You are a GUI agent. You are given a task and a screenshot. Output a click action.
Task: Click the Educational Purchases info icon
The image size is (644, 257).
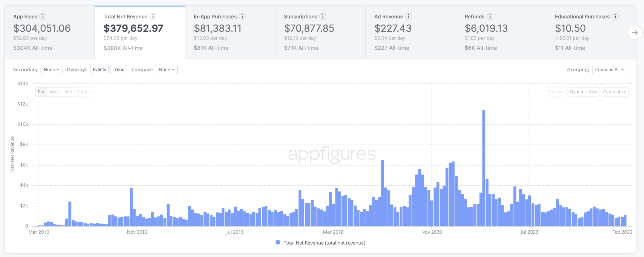coord(615,17)
